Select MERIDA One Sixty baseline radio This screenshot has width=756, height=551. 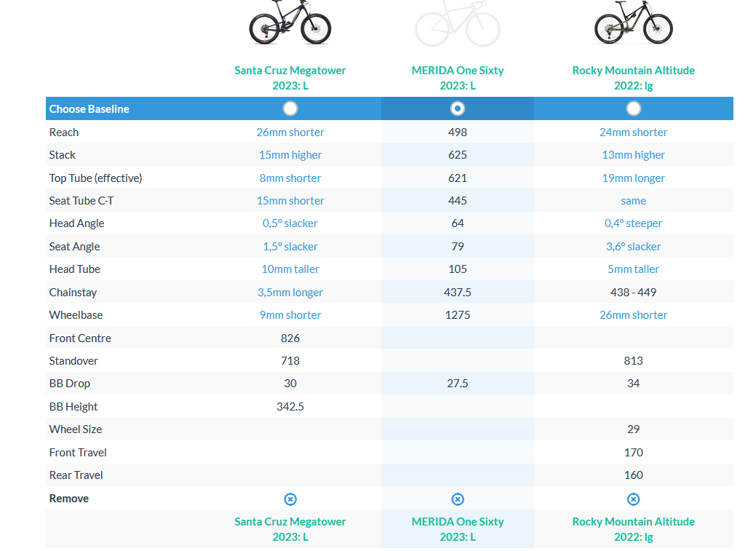(x=457, y=108)
